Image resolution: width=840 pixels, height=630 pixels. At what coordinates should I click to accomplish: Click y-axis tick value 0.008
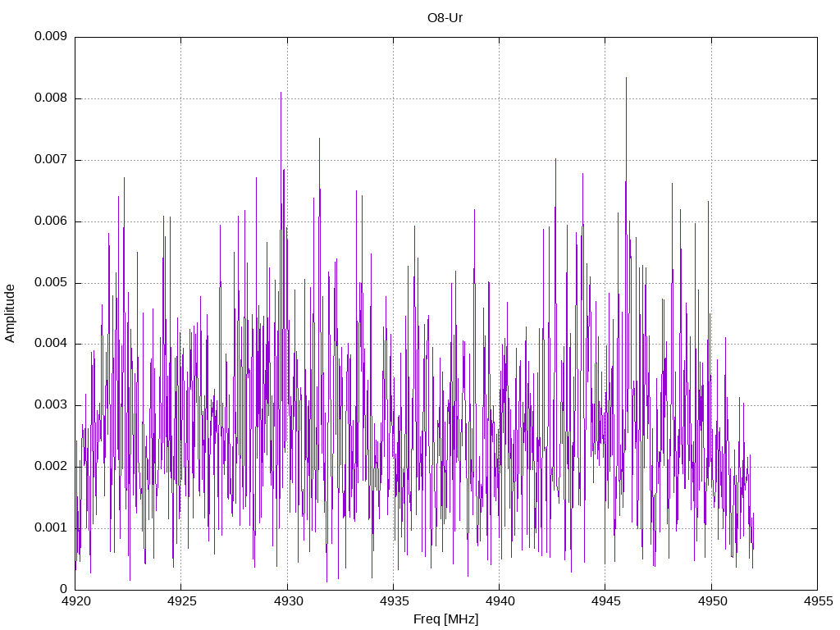pos(51,98)
